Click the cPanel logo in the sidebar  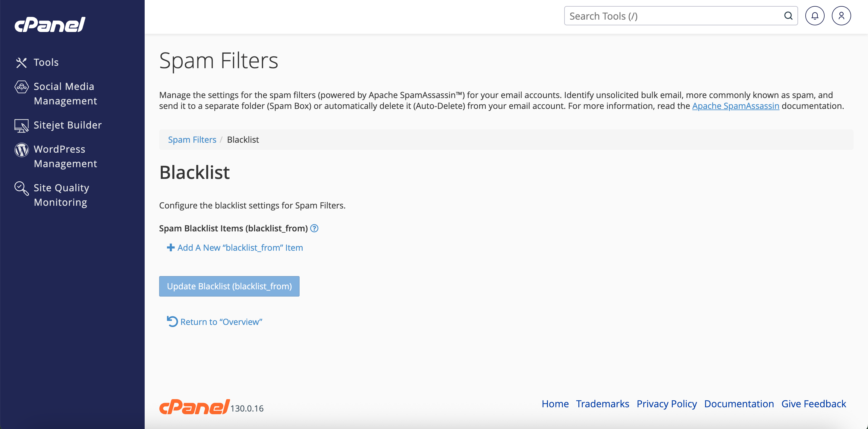(50, 25)
